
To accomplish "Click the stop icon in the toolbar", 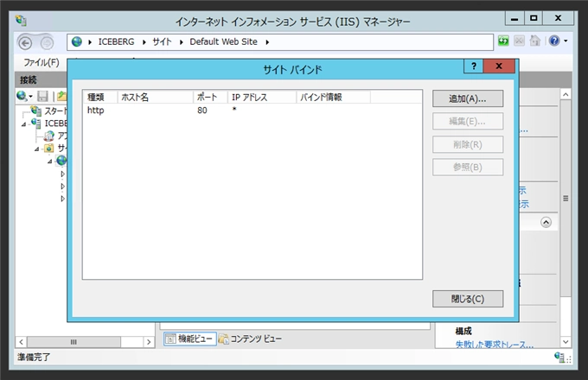I will click(519, 41).
